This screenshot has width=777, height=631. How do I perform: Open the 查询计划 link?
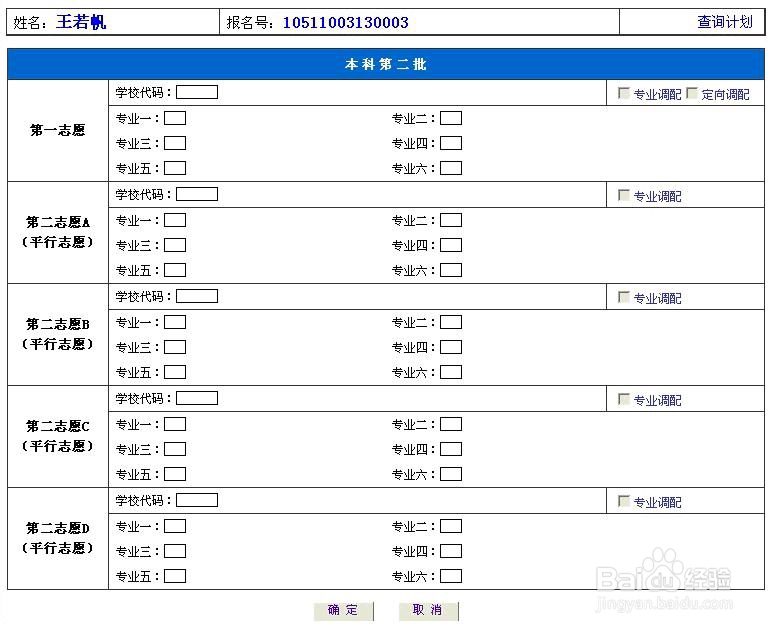724,22
